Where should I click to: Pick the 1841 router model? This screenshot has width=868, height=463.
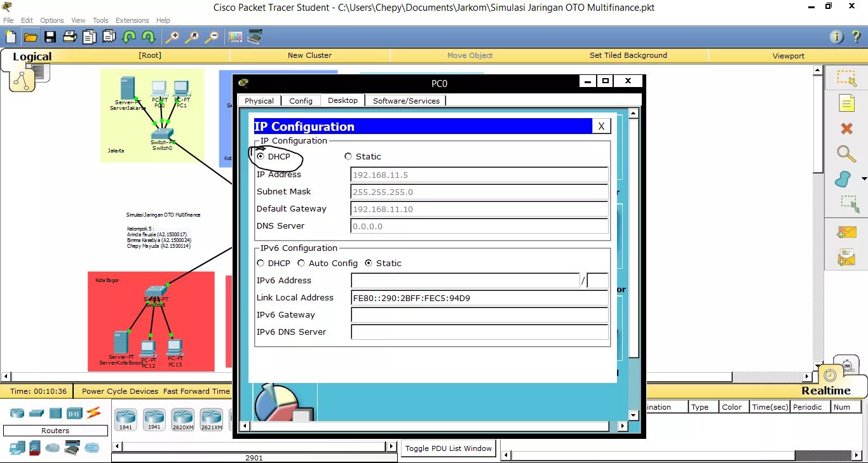pyautogui.click(x=126, y=420)
